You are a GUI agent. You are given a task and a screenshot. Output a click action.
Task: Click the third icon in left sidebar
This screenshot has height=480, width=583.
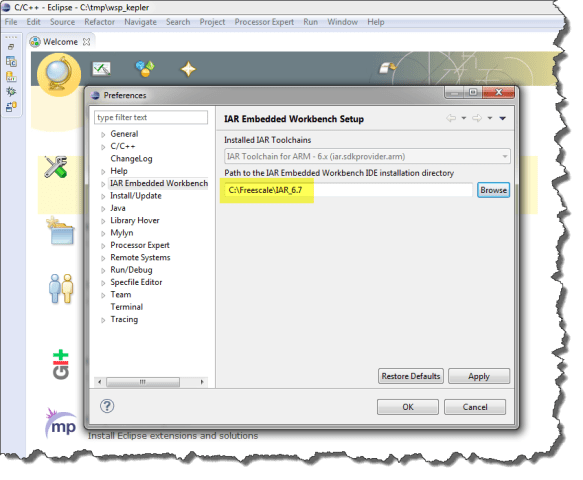click(11, 77)
